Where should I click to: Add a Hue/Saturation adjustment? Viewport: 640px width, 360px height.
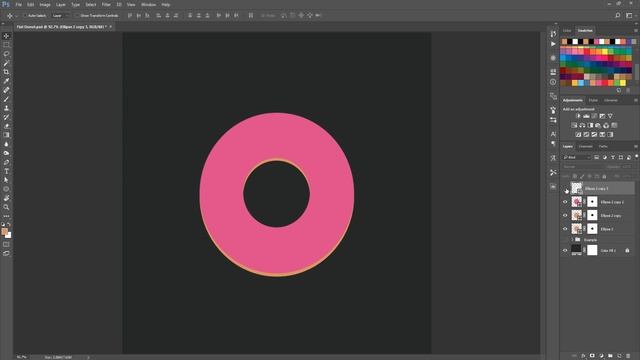click(x=574, y=125)
